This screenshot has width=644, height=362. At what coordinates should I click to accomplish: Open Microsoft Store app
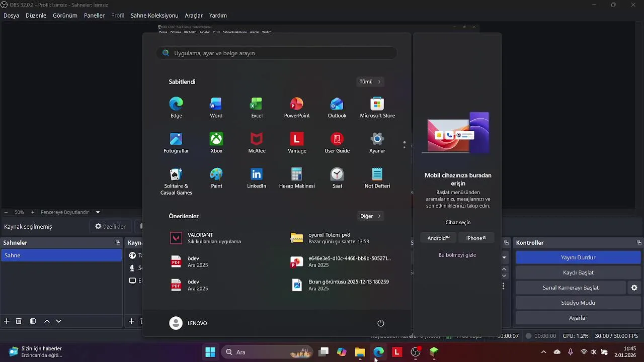[377, 108]
